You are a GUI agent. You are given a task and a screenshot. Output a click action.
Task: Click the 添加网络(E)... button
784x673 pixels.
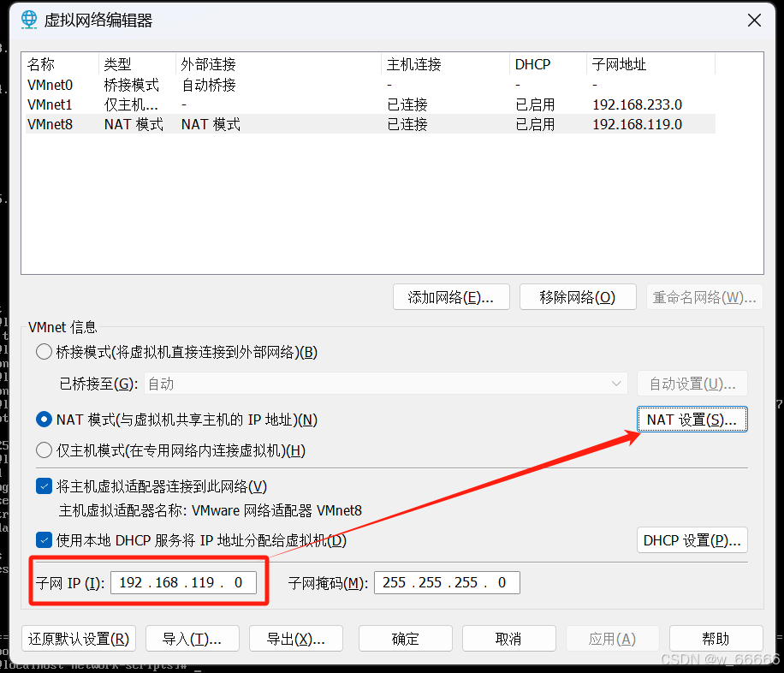tap(451, 297)
